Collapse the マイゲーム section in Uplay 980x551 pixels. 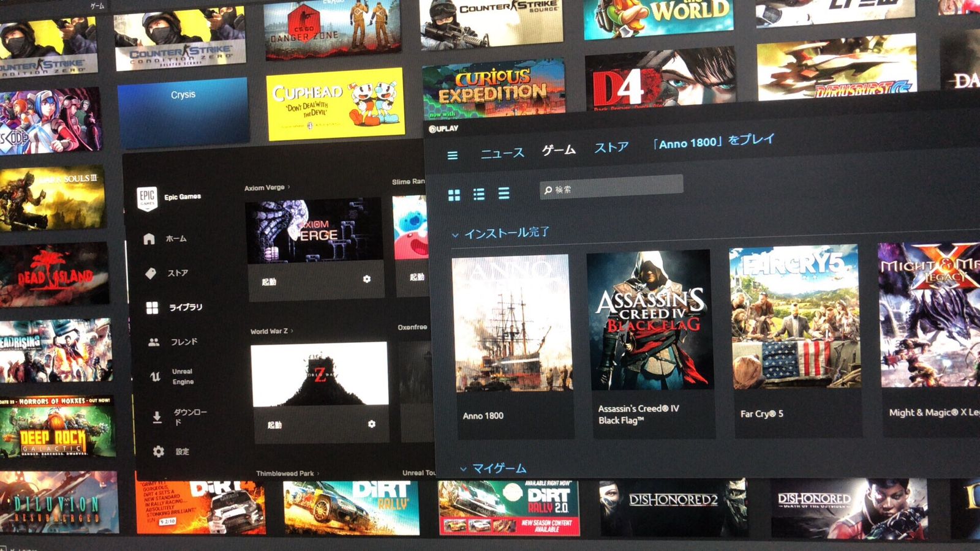(463, 470)
